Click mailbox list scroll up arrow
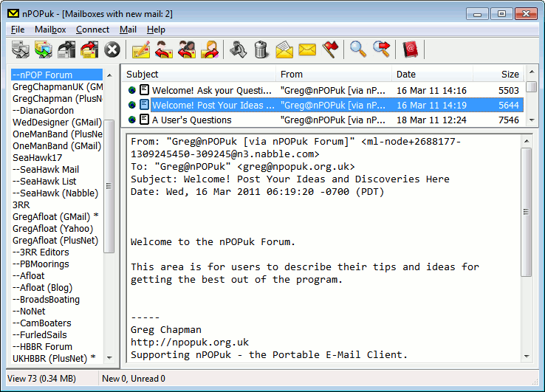545x392 pixels. pos(109,75)
